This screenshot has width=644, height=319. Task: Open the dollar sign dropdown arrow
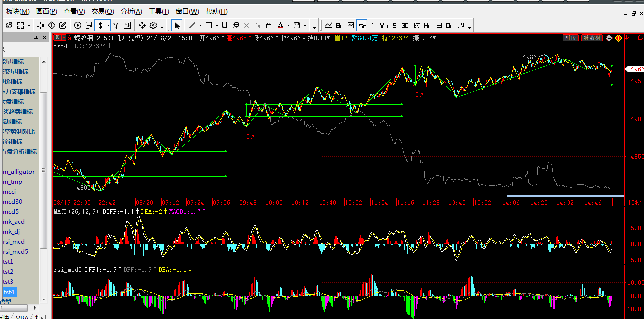click(108, 25)
